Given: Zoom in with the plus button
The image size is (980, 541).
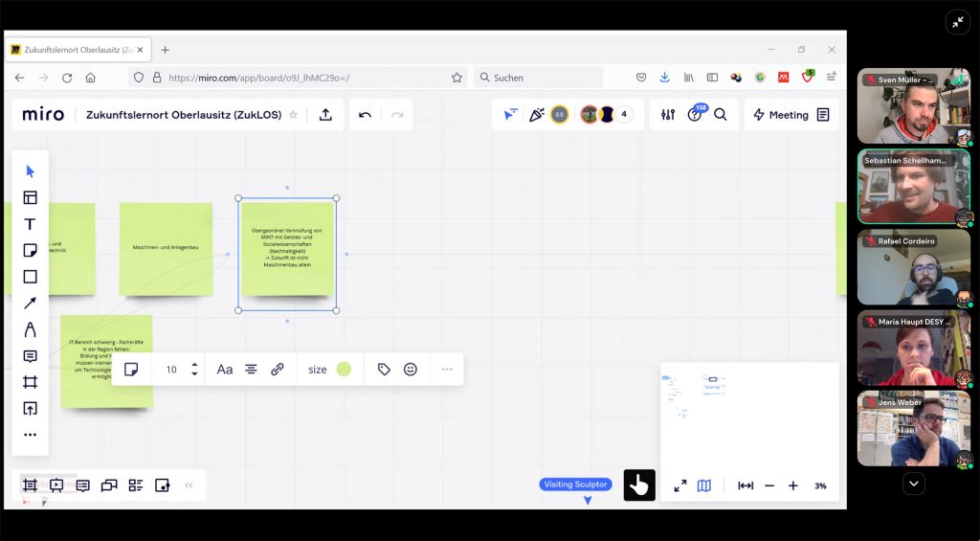Looking at the screenshot, I should tap(792, 485).
